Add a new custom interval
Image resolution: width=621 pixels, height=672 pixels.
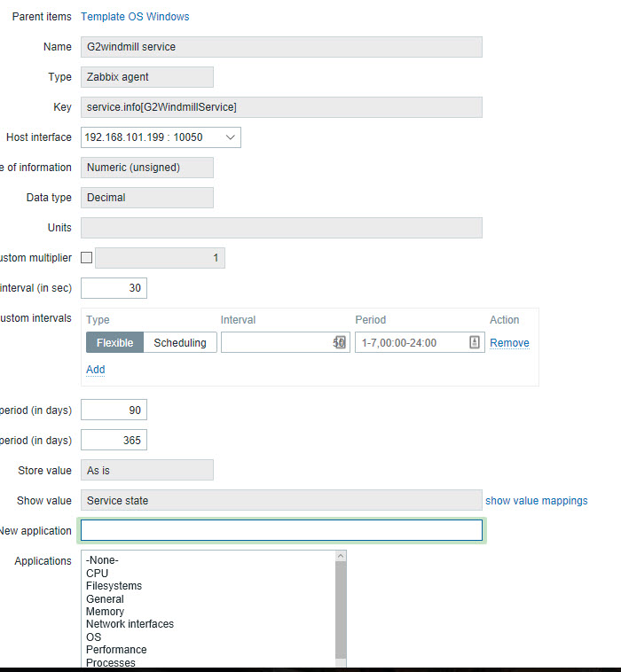[x=95, y=370]
